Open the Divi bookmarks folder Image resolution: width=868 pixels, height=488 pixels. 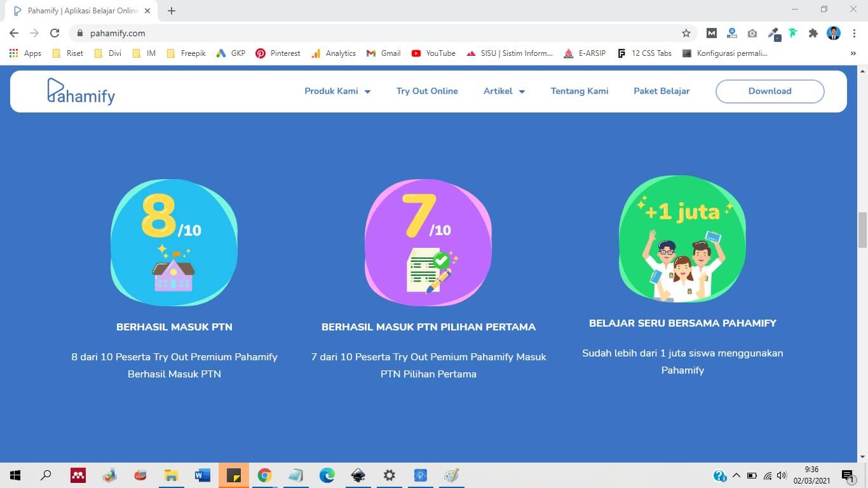[x=108, y=53]
